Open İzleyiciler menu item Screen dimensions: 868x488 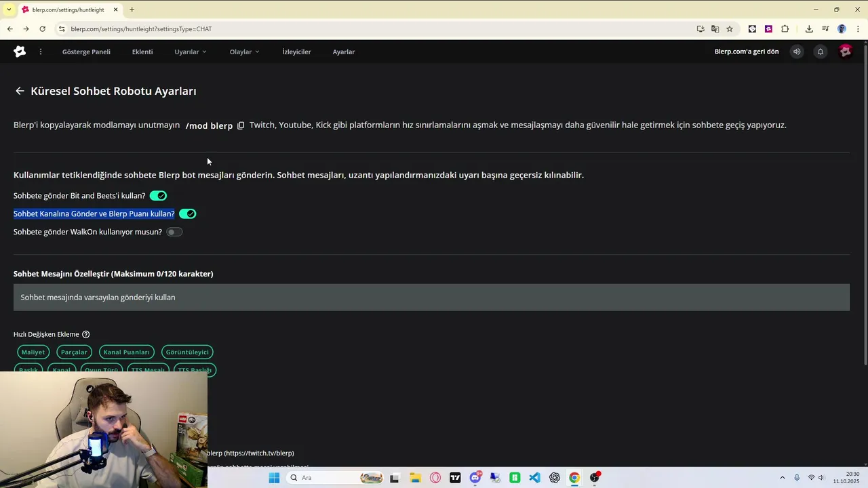296,52
